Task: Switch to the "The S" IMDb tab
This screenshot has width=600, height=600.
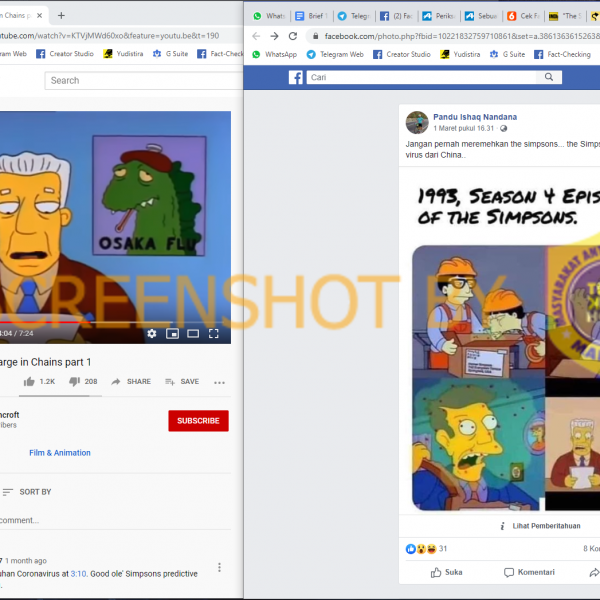Action: click(566, 16)
